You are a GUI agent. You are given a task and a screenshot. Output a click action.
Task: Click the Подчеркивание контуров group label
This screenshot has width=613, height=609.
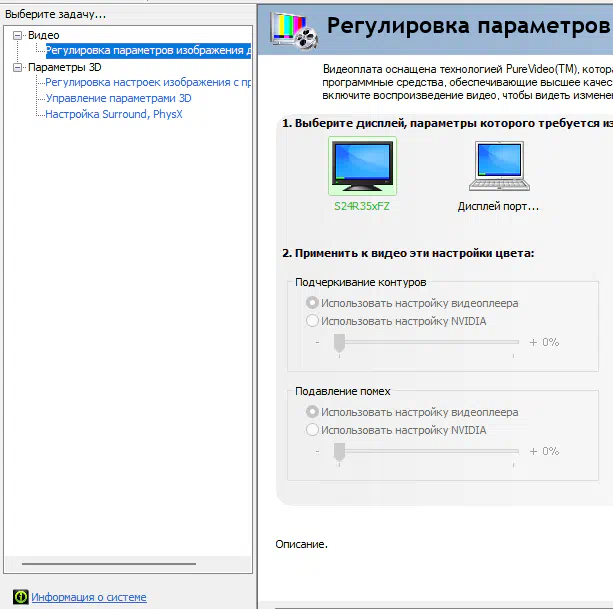click(x=360, y=282)
